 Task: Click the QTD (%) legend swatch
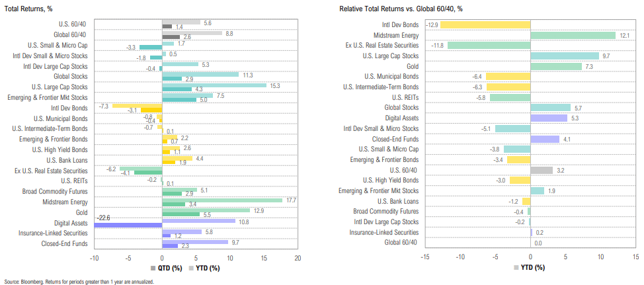click(154, 268)
